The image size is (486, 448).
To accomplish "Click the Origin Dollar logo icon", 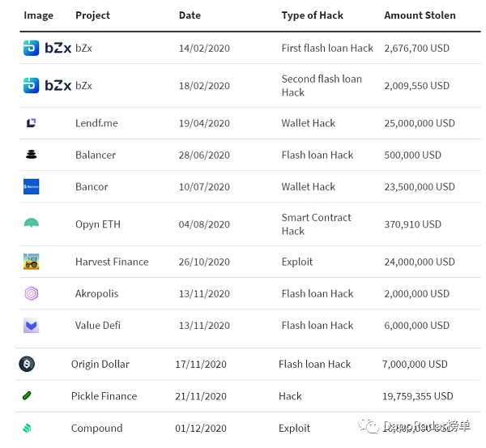I will click(x=27, y=364).
